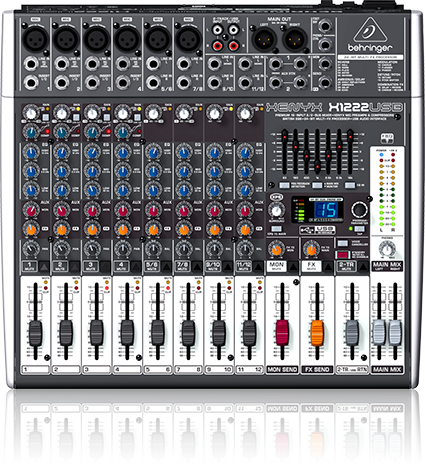Click the FX SEND output jack
Viewport: 425px width, 469px height.
coord(325,82)
